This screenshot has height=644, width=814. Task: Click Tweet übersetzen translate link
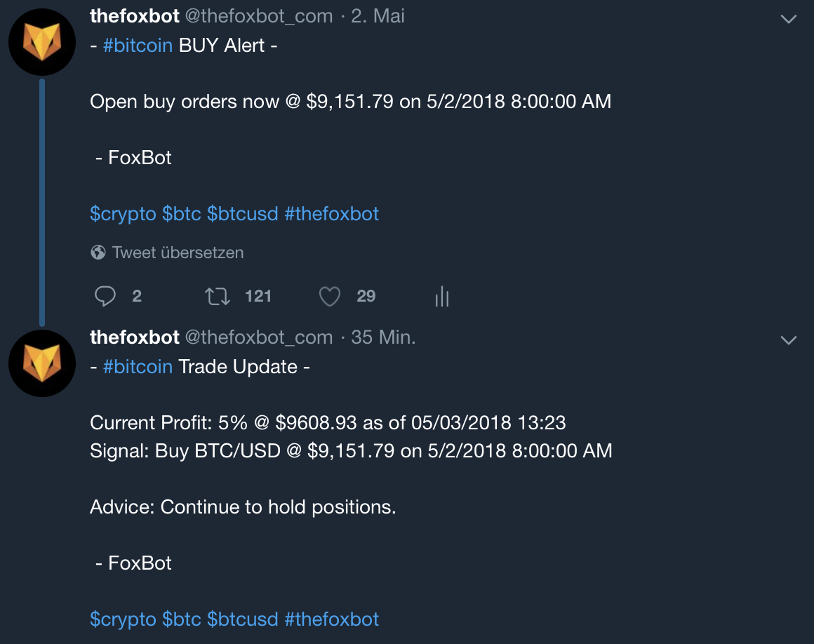tap(178, 253)
